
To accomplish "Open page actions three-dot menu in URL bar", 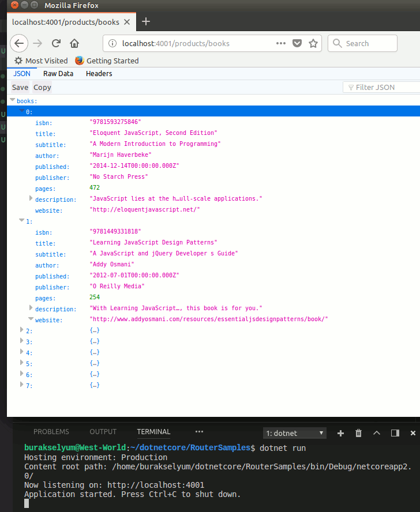I will point(281,43).
